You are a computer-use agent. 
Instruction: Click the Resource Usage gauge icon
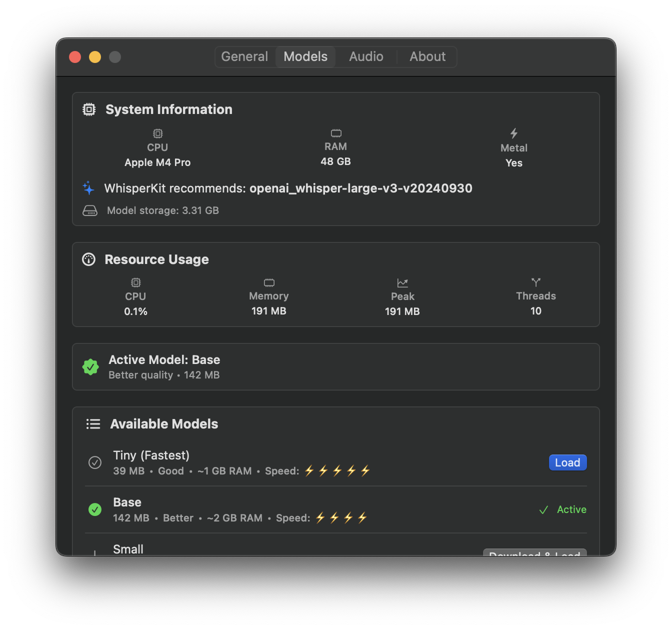(x=88, y=259)
